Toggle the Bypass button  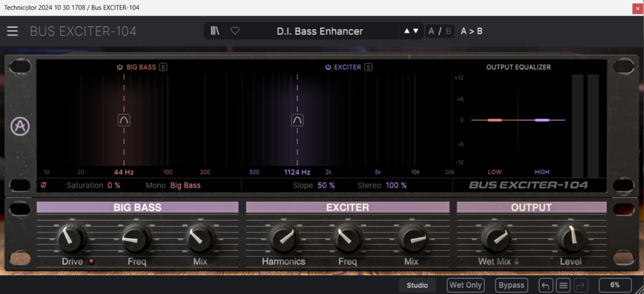click(x=511, y=285)
